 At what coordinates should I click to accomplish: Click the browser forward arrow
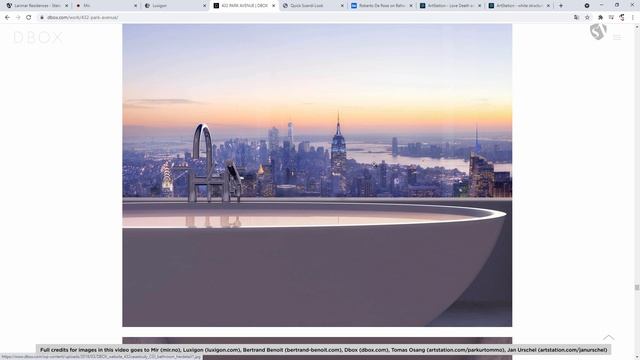[x=18, y=18]
